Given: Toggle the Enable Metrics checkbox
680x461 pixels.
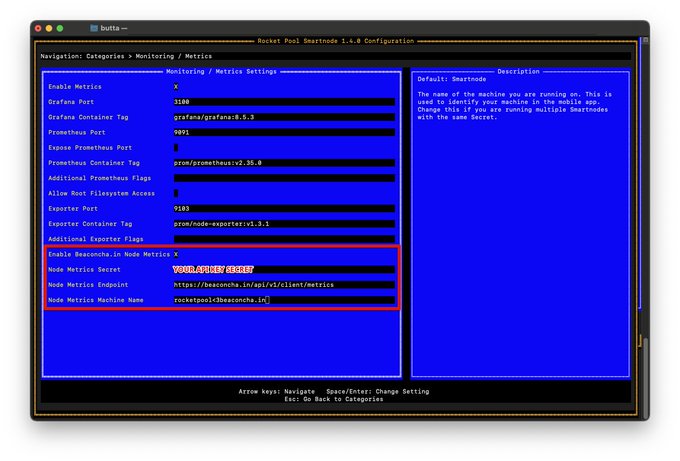Looking at the screenshot, I should [x=176, y=87].
